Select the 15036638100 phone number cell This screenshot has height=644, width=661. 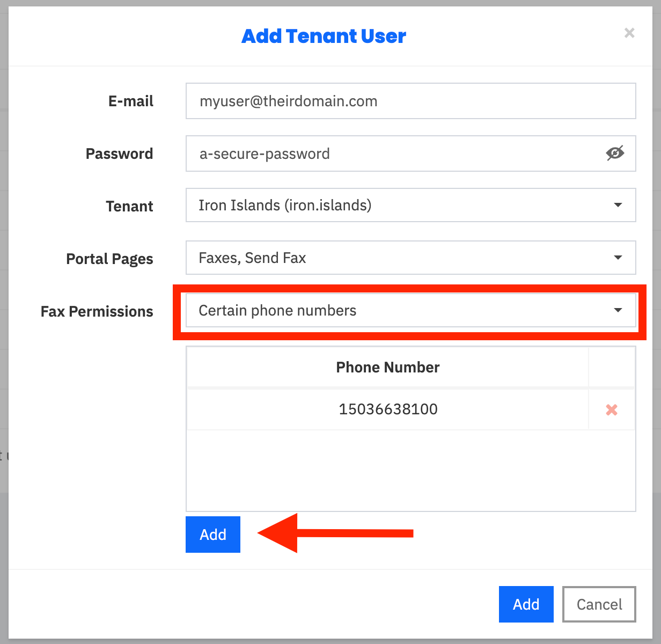[x=388, y=409]
